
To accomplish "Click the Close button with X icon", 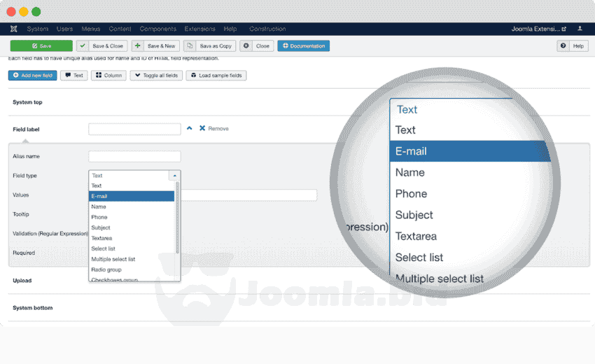I will tap(256, 45).
